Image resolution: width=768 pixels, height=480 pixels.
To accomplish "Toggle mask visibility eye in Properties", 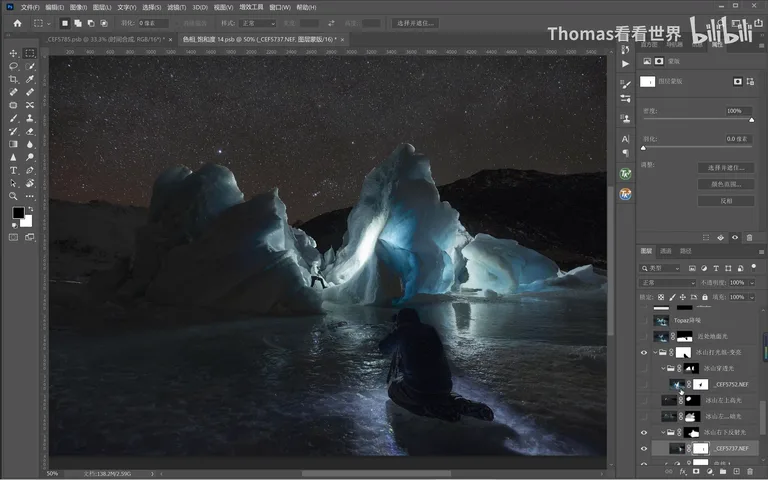I will pyautogui.click(x=735, y=238).
